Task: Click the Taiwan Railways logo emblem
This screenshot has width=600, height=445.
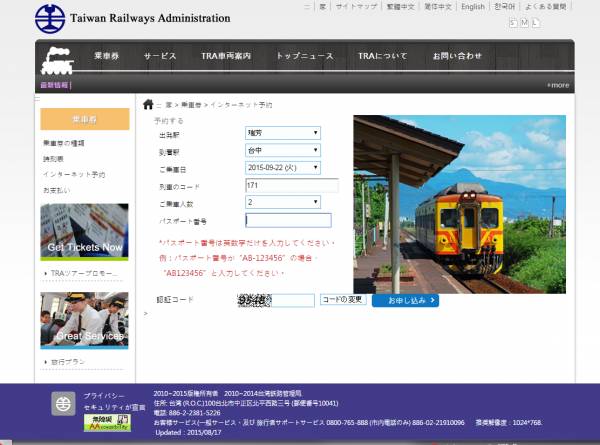Action: (50, 18)
